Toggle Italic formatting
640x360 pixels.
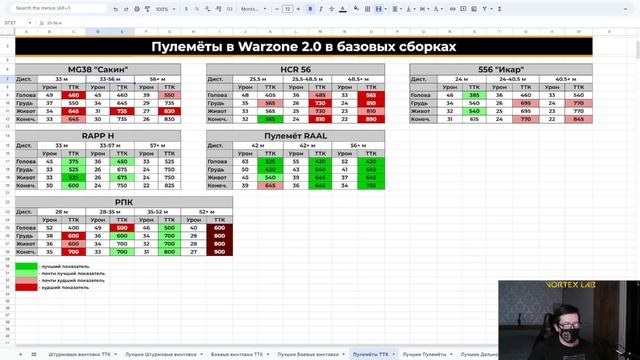pos(321,9)
